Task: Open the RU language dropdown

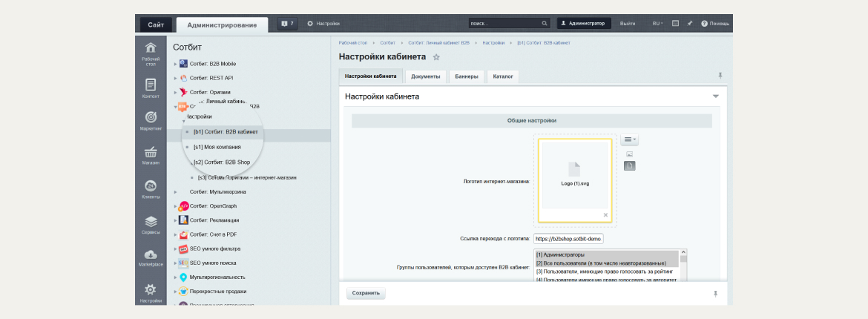Action: click(x=657, y=24)
